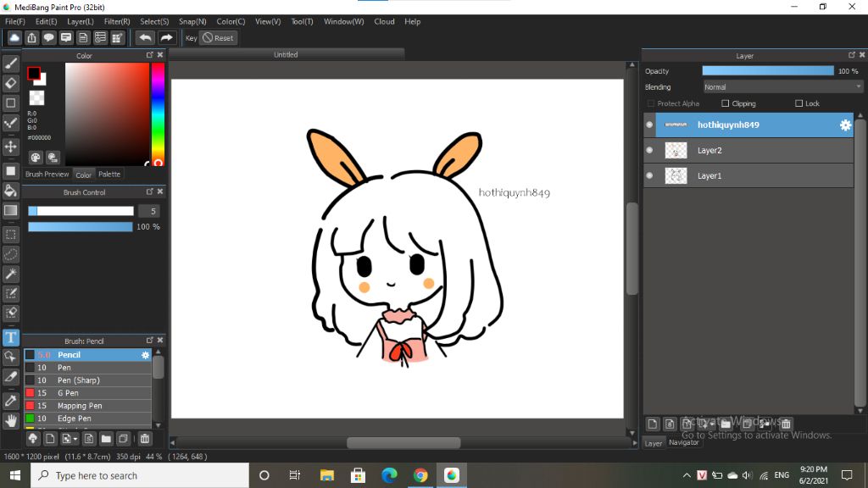Hide the Layer2 layer
The width and height of the screenshot is (868, 488).
click(649, 150)
